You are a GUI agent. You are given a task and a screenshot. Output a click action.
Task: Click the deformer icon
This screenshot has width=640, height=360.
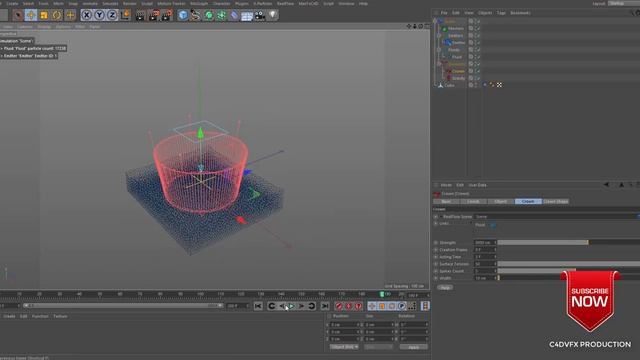click(234, 15)
